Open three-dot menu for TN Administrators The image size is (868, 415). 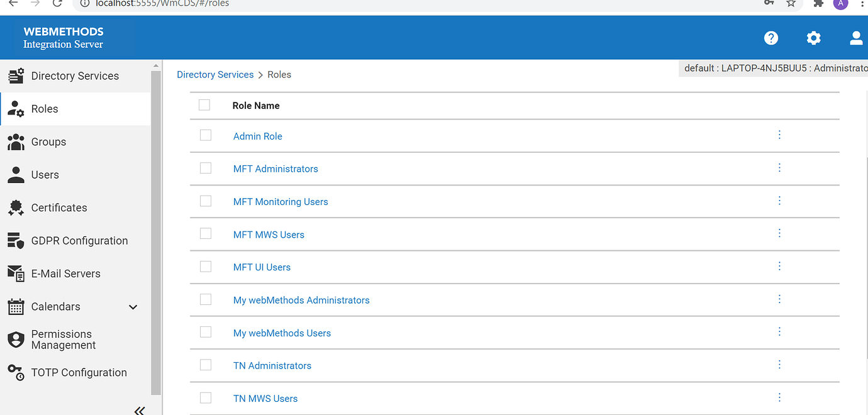779,365
